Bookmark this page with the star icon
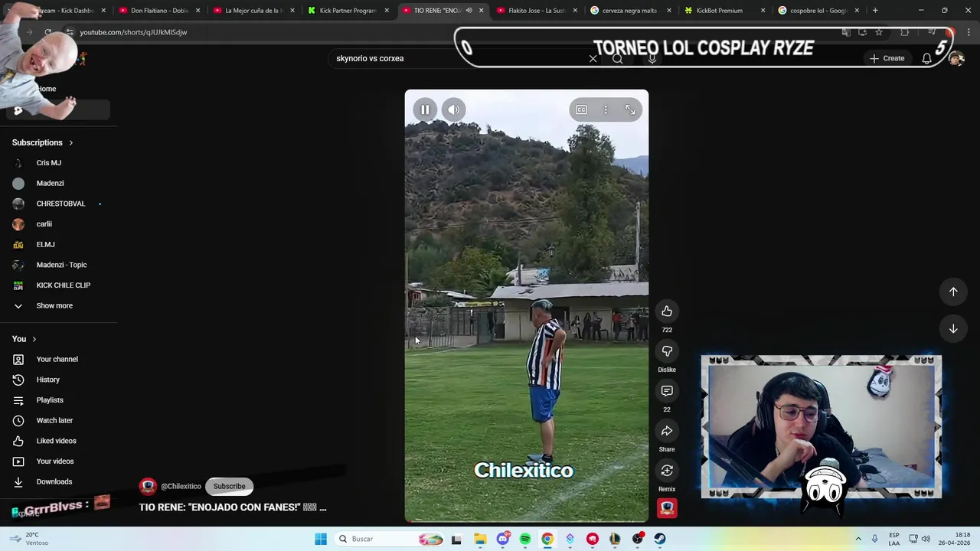 pyautogui.click(x=879, y=32)
